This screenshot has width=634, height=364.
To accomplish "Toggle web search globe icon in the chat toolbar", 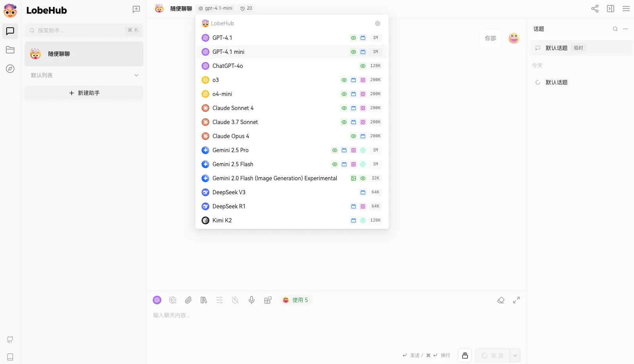I will tap(173, 300).
